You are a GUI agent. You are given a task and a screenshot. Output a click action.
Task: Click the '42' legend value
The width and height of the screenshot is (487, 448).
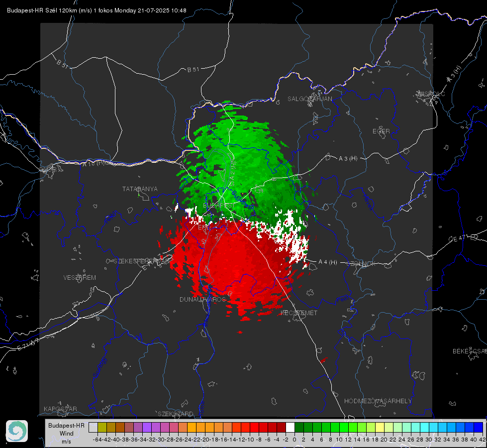click(x=482, y=440)
